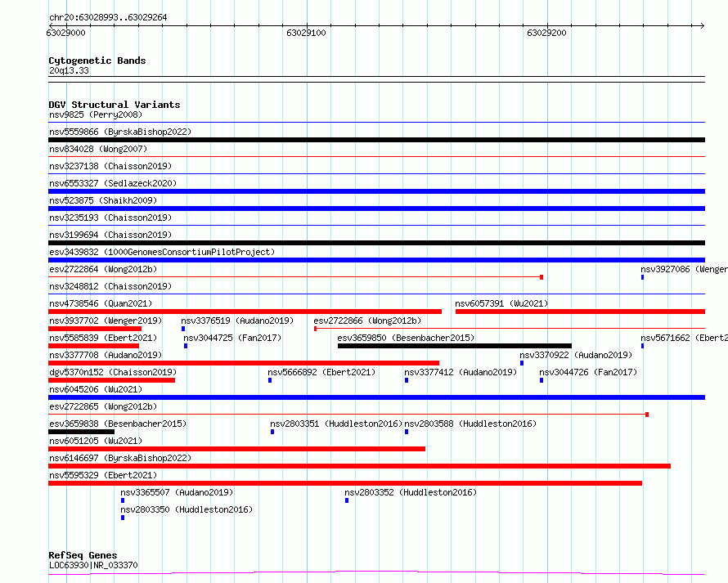
Task: Click the LOC63930|NR_033370 gene label
Action: (93, 565)
